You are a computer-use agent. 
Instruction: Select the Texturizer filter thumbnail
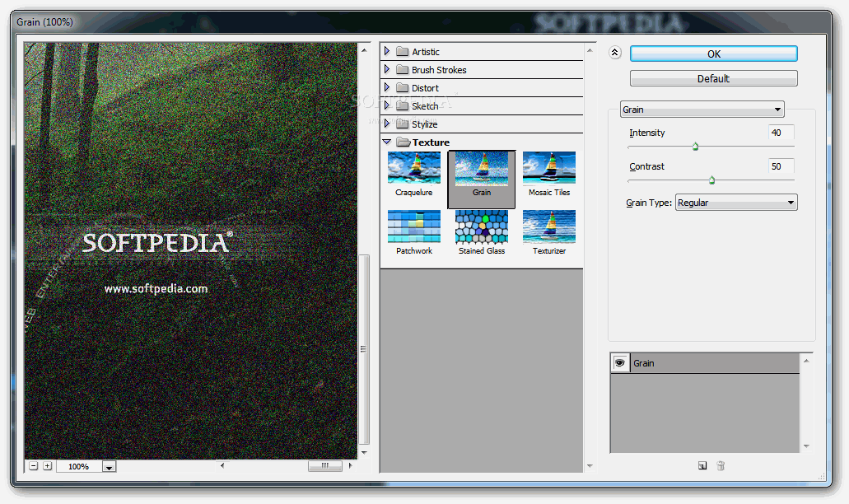point(549,233)
